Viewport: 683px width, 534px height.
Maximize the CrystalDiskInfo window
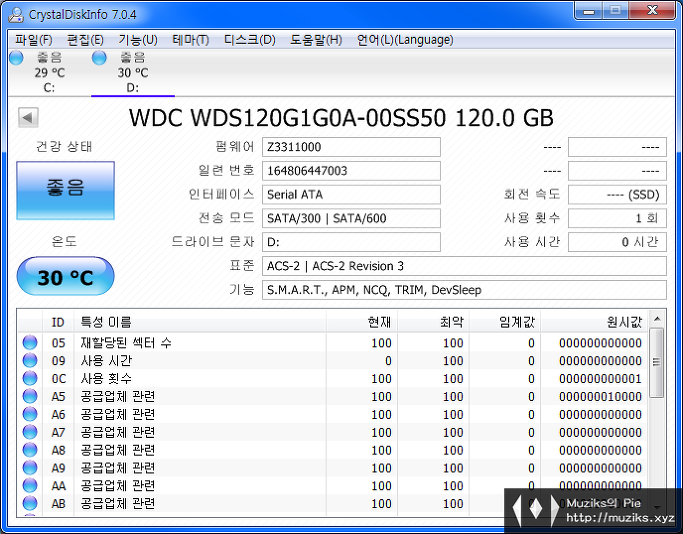[615, 10]
